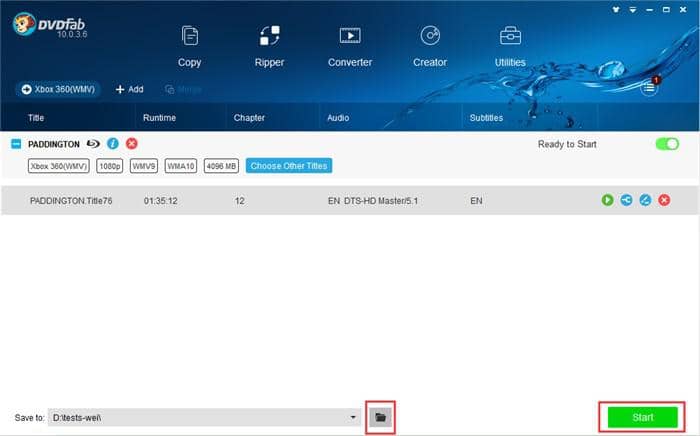Open video edit icon for Title76

645,200
